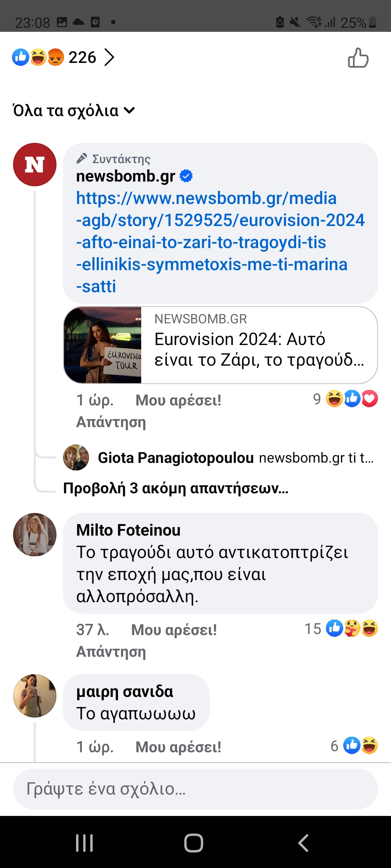
Task: Open Android recent apps button
Action: (x=84, y=843)
